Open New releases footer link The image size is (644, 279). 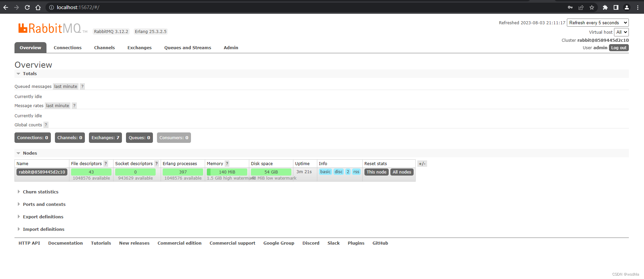[134, 243]
